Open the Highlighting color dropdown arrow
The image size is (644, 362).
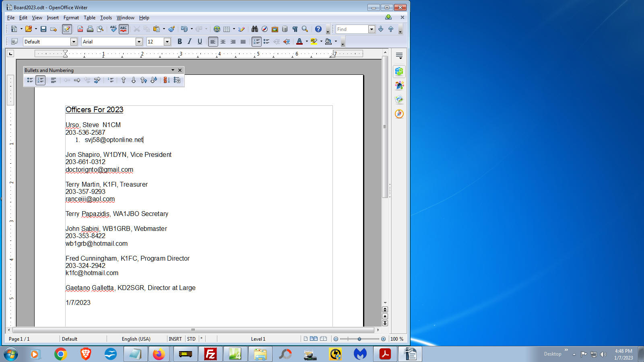[321, 41]
